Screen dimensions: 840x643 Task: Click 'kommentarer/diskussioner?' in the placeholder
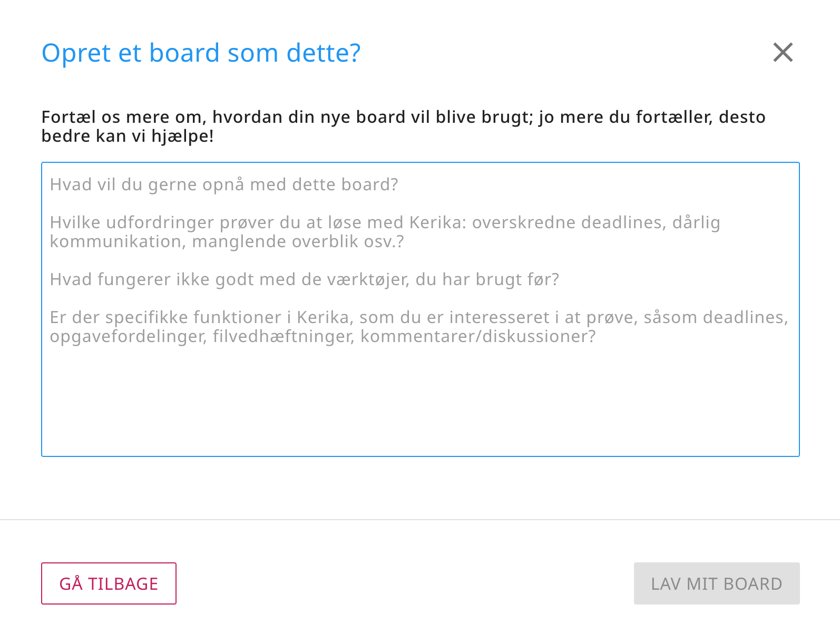pos(478,336)
